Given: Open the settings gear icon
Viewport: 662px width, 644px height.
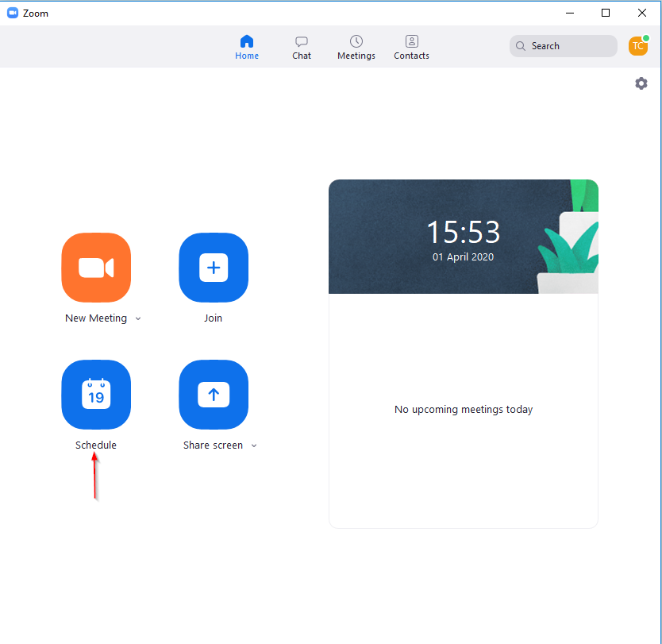Looking at the screenshot, I should click(x=641, y=83).
